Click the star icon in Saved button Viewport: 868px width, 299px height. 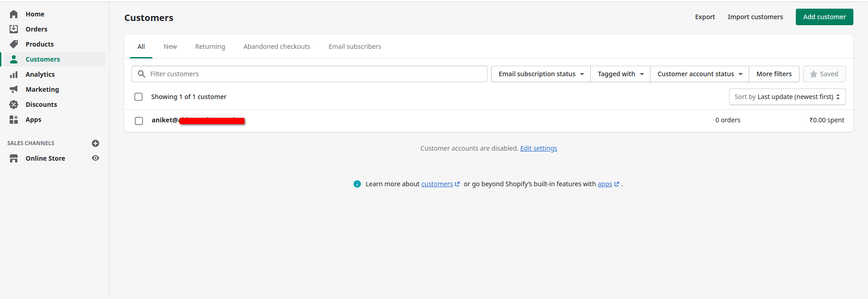coord(814,74)
